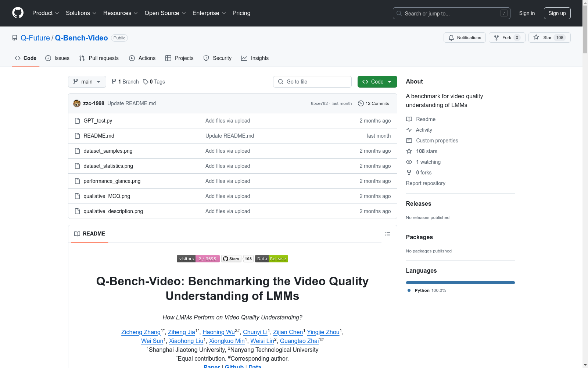Click the repository icon beside Q-Future

[x=15, y=38]
